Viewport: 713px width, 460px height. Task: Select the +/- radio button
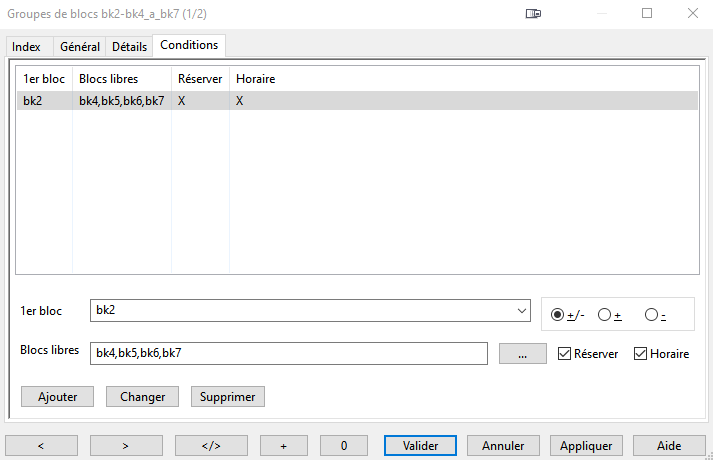click(557, 314)
